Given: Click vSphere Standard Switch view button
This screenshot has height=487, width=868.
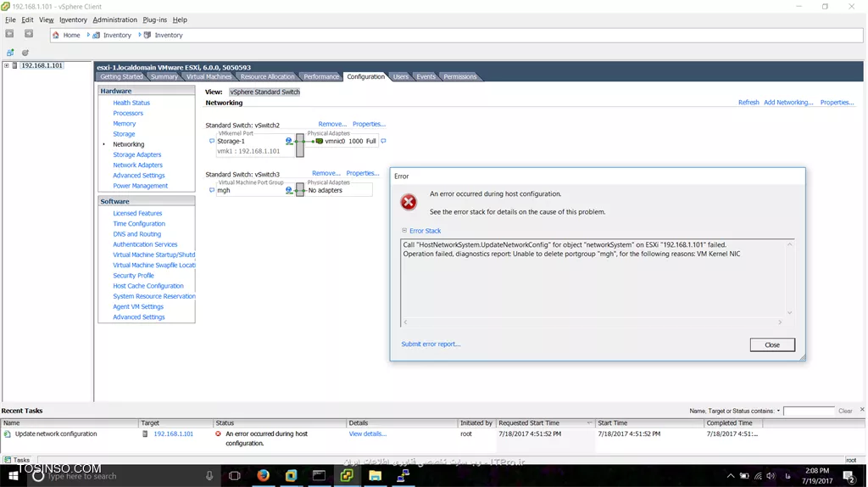Looking at the screenshot, I should coord(264,92).
